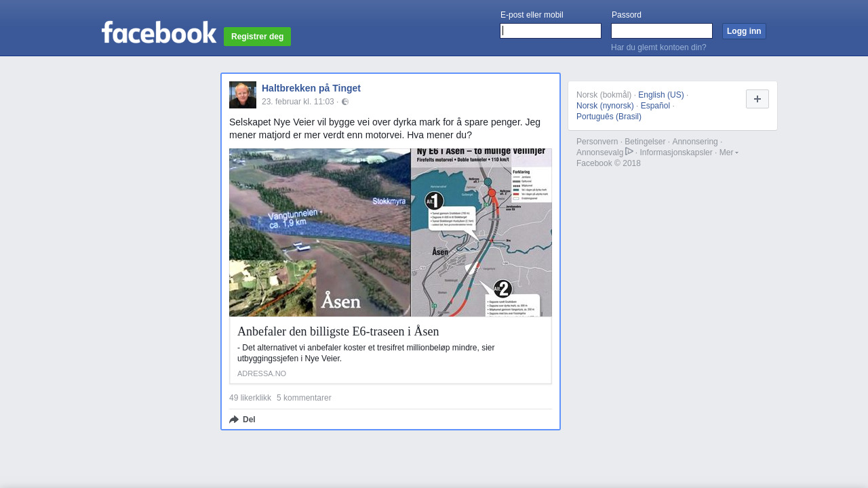Viewport: 868px width, 488px height.
Task: Click the Norsk (bokmål) current language text
Action: pyautogui.click(x=604, y=95)
